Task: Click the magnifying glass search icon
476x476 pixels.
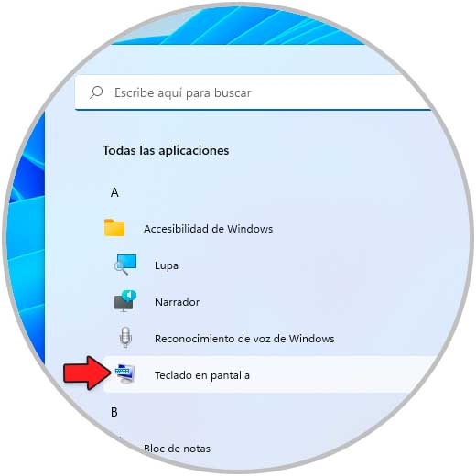Action: coord(96,92)
